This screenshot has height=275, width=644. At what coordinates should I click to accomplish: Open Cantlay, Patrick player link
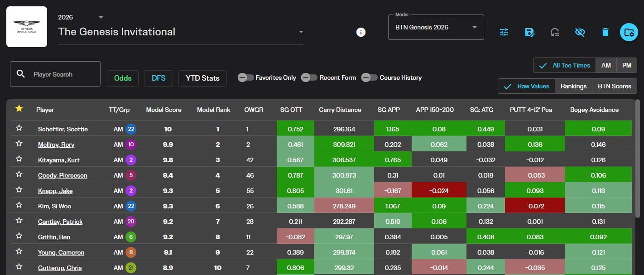point(60,222)
